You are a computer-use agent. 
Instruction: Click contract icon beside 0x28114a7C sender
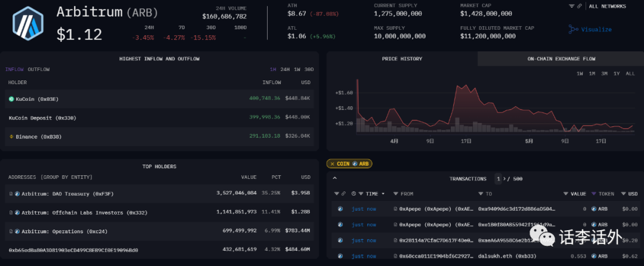click(x=395, y=240)
